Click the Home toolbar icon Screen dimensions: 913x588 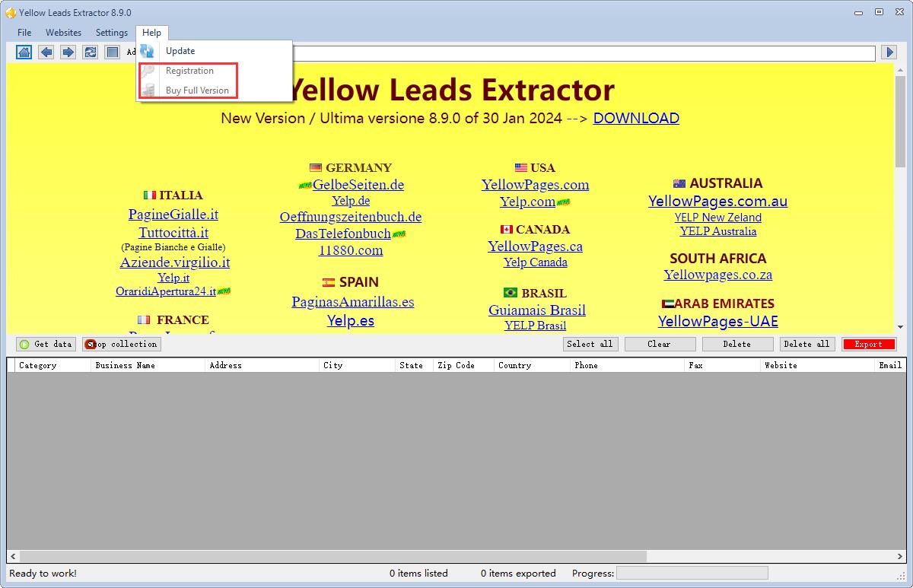click(x=24, y=52)
